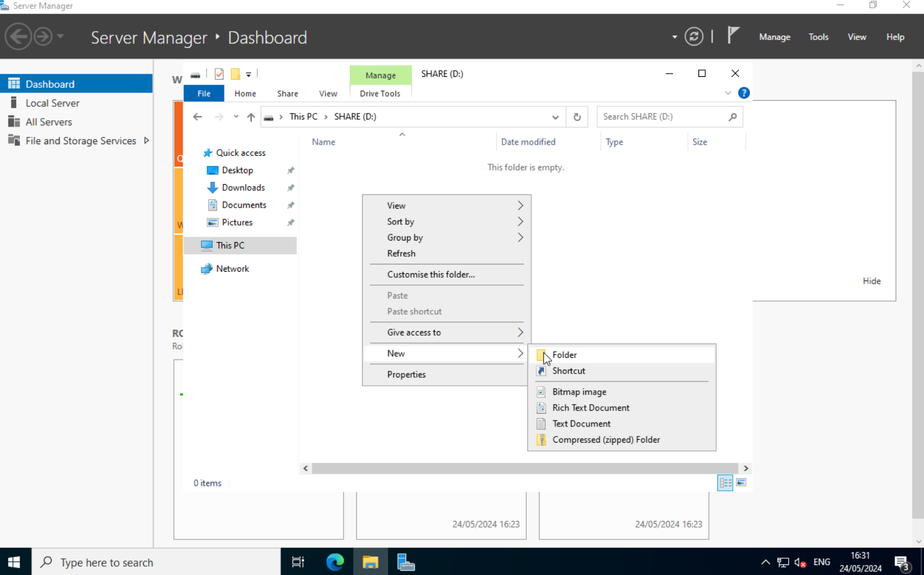Image resolution: width=924 pixels, height=575 pixels.
Task: Select Quick access in navigation pane
Action: [x=241, y=153]
